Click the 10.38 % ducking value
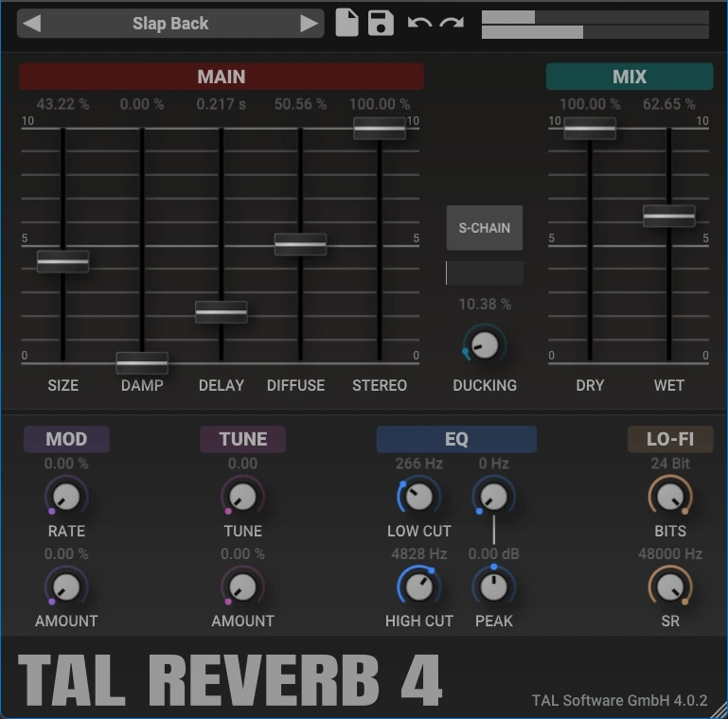Image resolution: width=728 pixels, height=719 pixels. (x=485, y=305)
